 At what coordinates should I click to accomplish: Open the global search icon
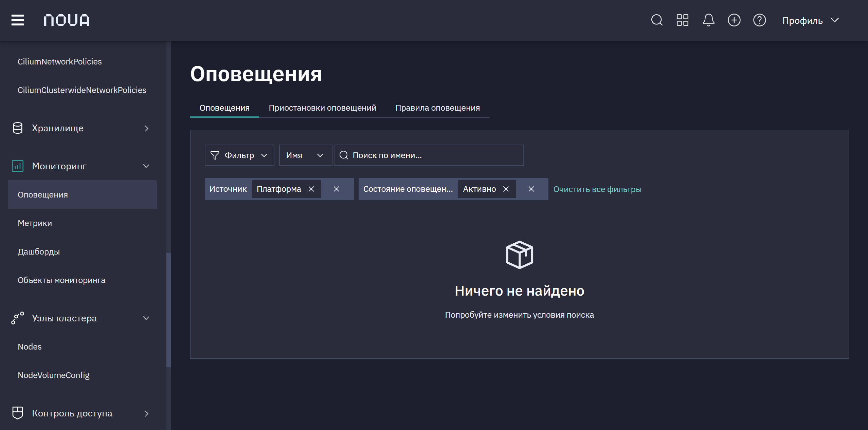click(657, 20)
